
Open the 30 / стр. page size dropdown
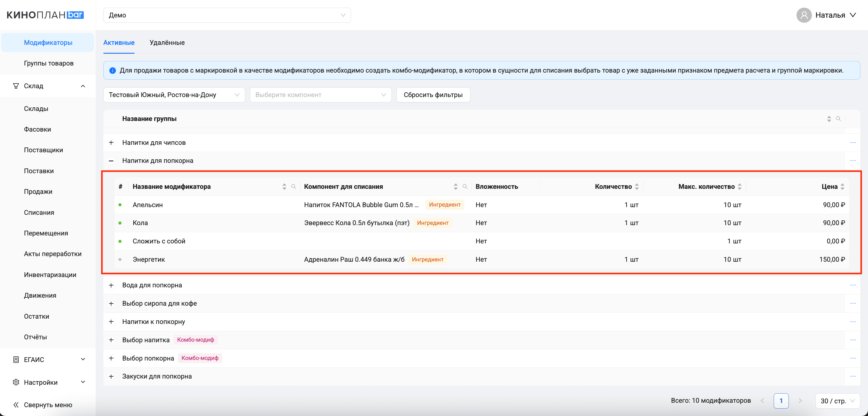(837, 401)
